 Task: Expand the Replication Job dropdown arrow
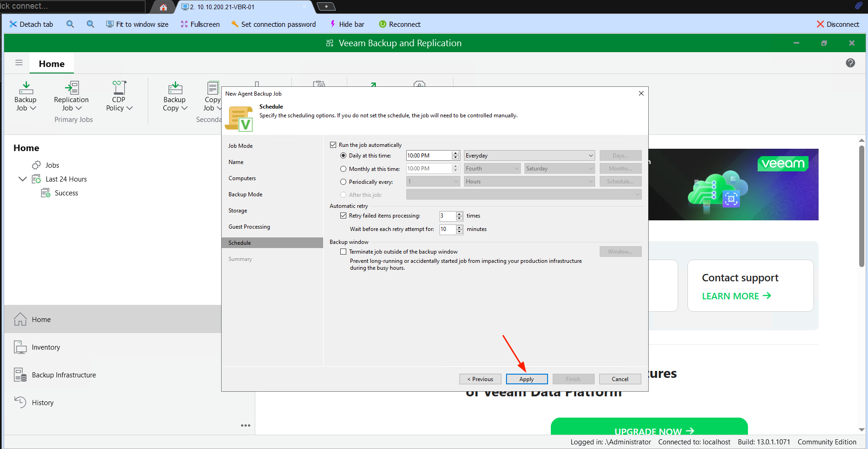(78, 108)
